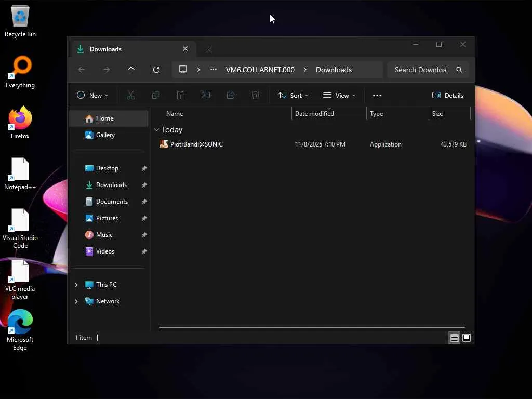Open Videos in navigation pane
This screenshot has height=399, width=532.
105,251
